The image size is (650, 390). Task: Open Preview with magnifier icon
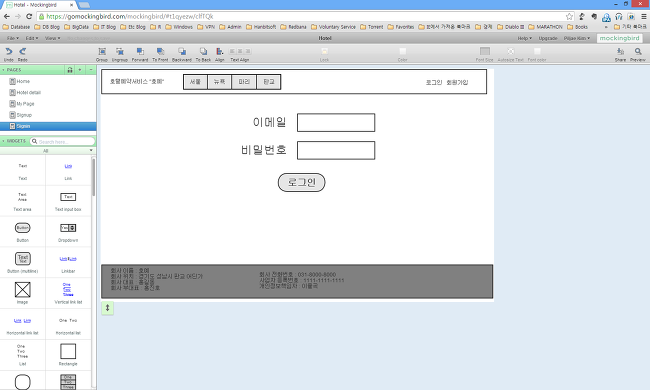(638, 51)
